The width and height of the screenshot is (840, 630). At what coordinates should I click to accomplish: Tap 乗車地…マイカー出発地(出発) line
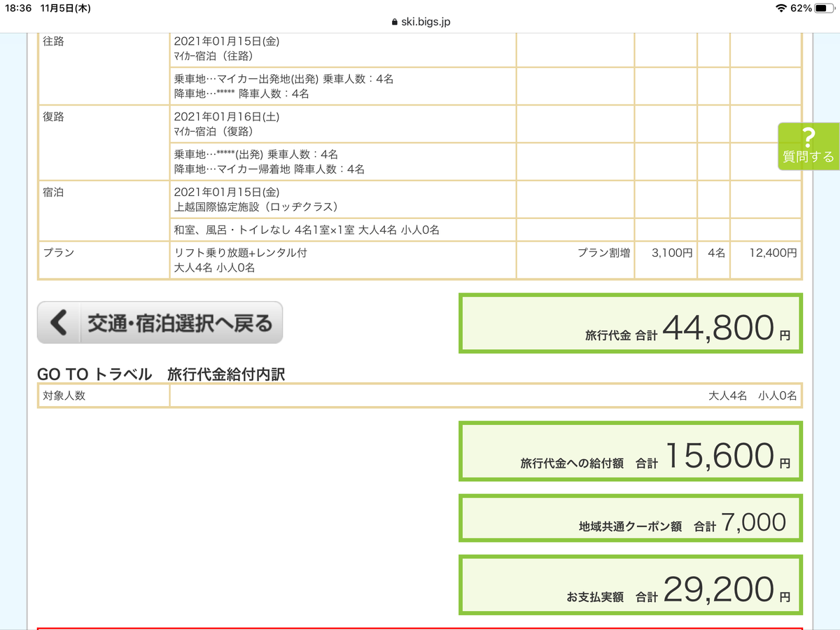[283, 78]
